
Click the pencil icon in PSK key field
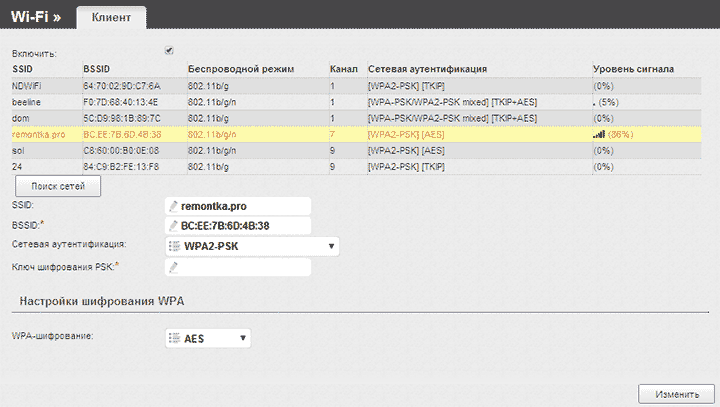tap(173, 267)
